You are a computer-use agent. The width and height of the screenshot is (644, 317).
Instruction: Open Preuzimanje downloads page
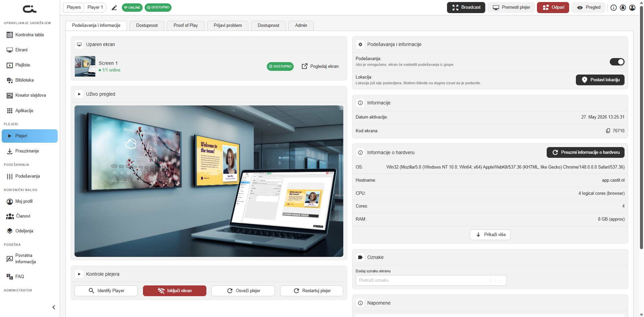click(x=30, y=151)
